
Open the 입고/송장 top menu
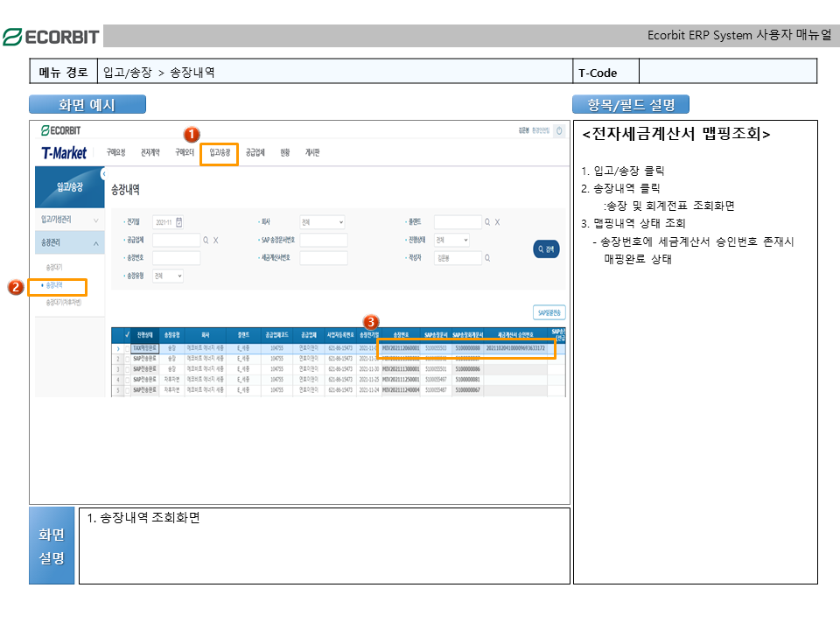[219, 152]
